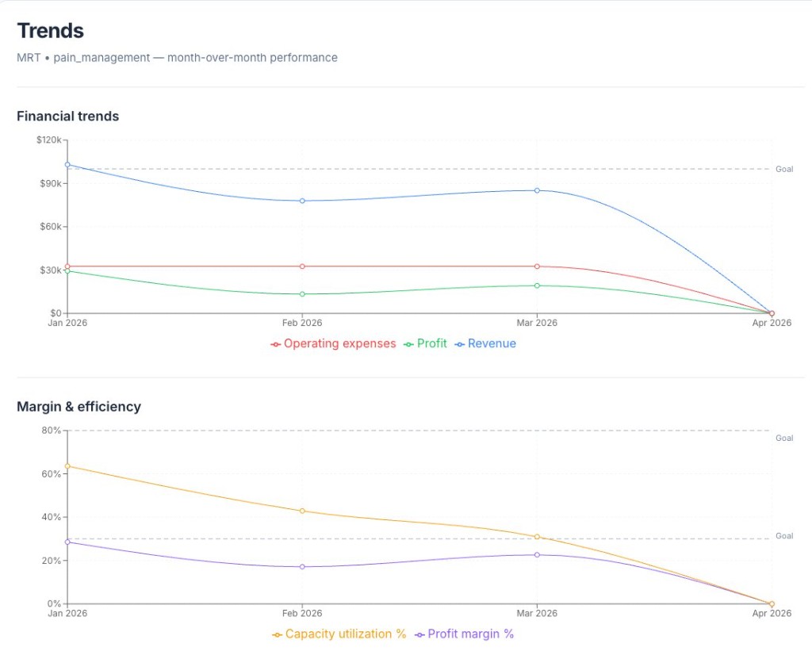Click Profit data point at Feb 2026
Viewport: 812px width, 655px height.
(302, 294)
